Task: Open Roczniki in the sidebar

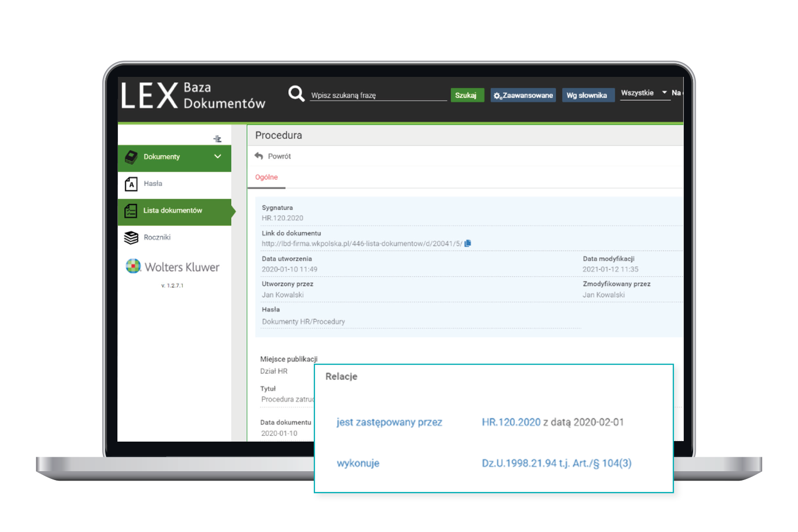Action: point(157,237)
